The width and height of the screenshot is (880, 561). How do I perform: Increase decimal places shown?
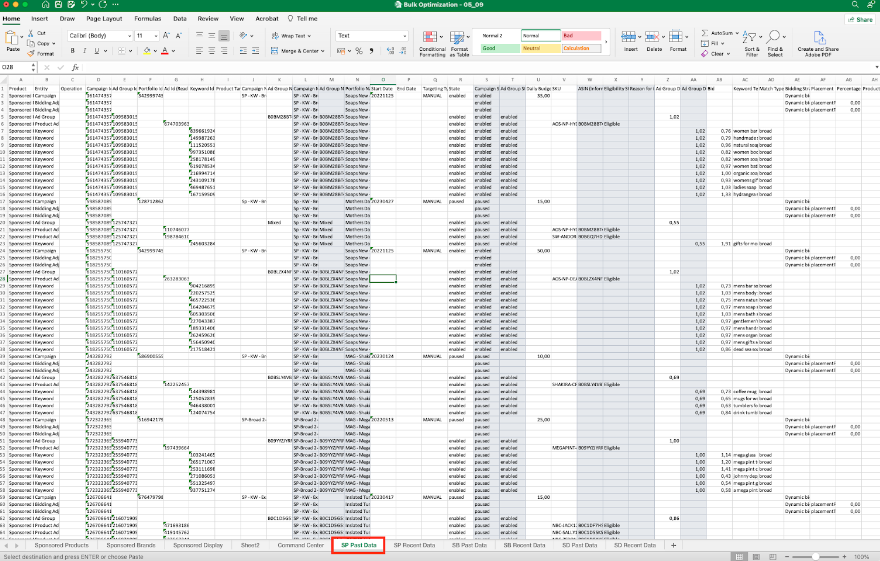391,50
